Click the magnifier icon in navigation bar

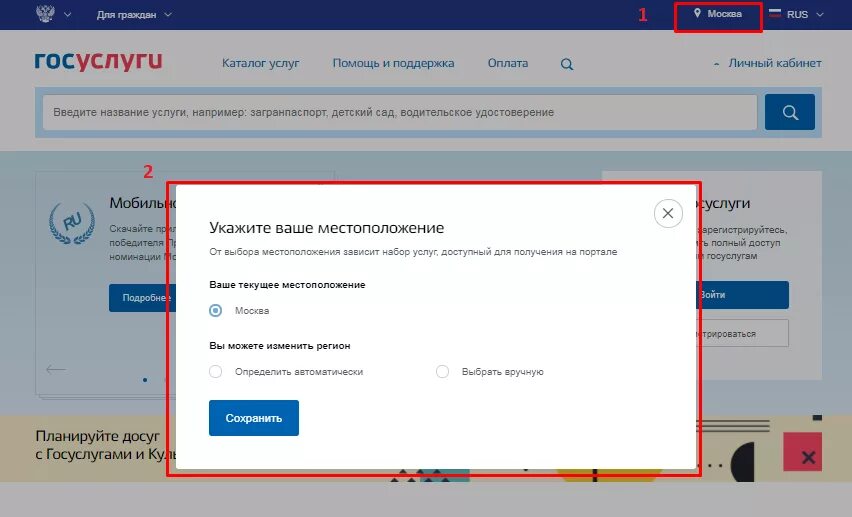[567, 64]
